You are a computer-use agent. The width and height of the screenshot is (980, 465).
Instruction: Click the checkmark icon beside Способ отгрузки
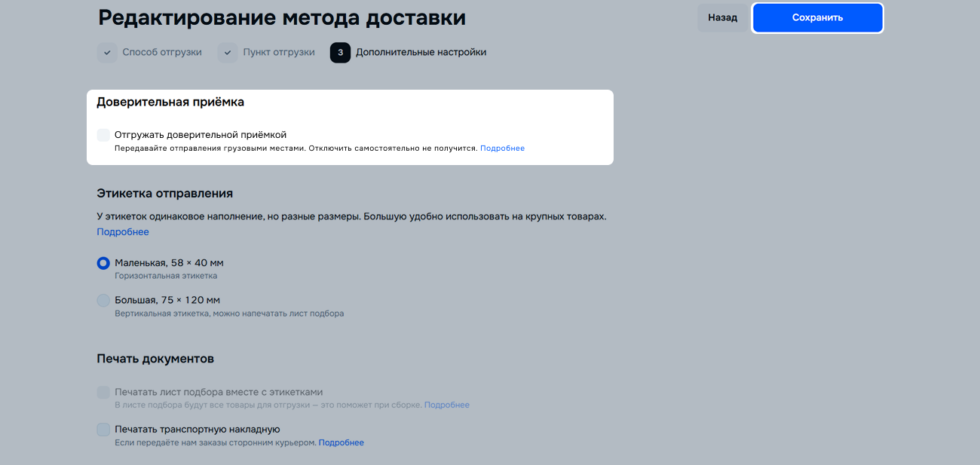[x=107, y=53]
